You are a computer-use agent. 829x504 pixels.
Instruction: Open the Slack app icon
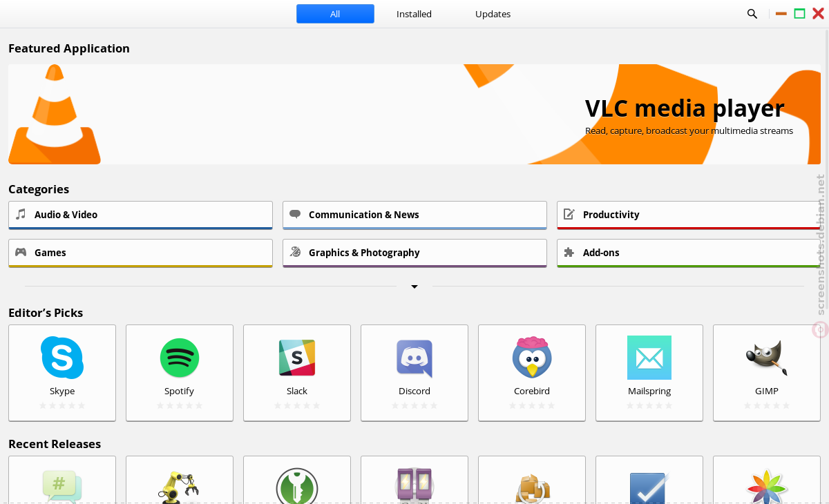pyautogui.click(x=297, y=358)
